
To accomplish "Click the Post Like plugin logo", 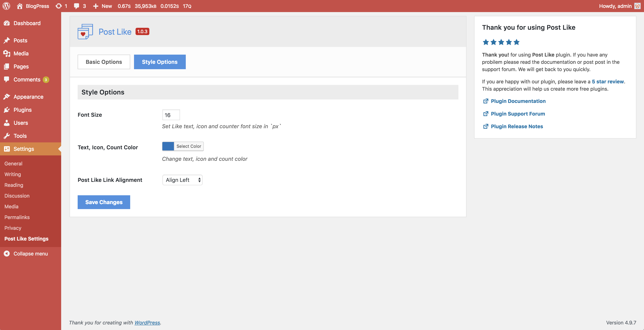I will [x=85, y=31].
